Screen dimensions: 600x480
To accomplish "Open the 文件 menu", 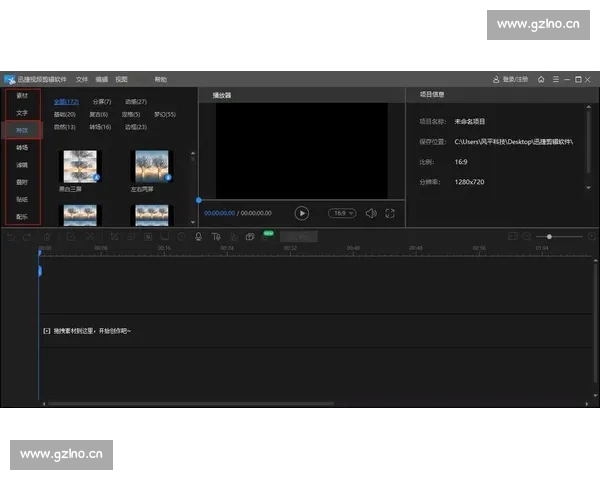I will point(82,79).
